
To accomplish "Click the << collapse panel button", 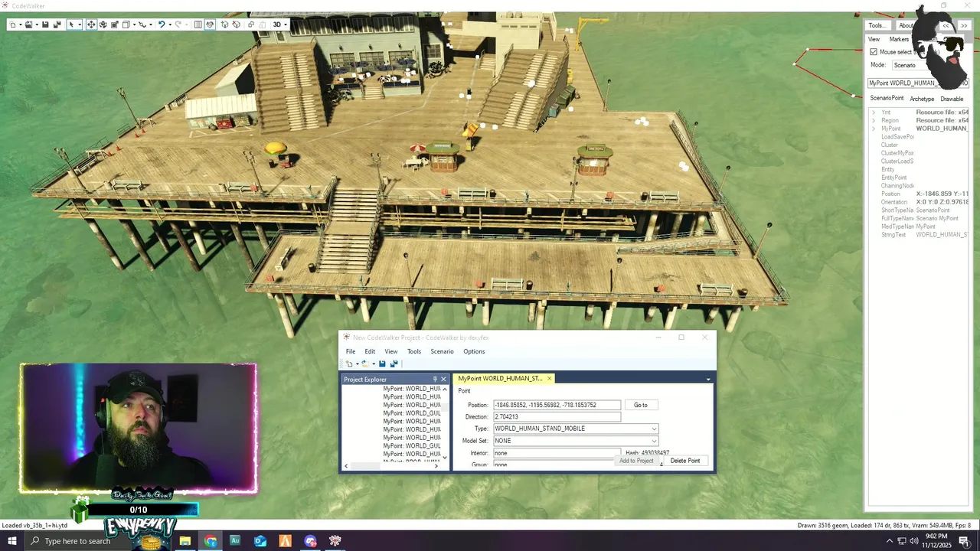I will 946,25.
